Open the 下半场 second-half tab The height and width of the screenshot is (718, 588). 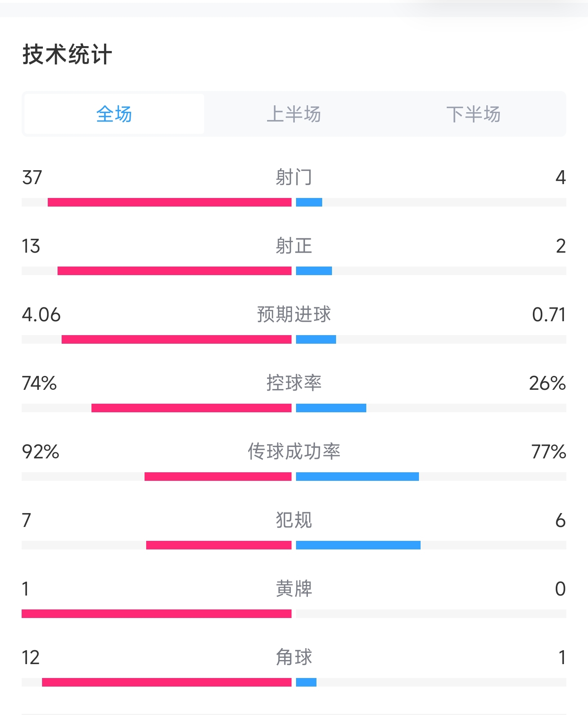pyautogui.click(x=473, y=114)
